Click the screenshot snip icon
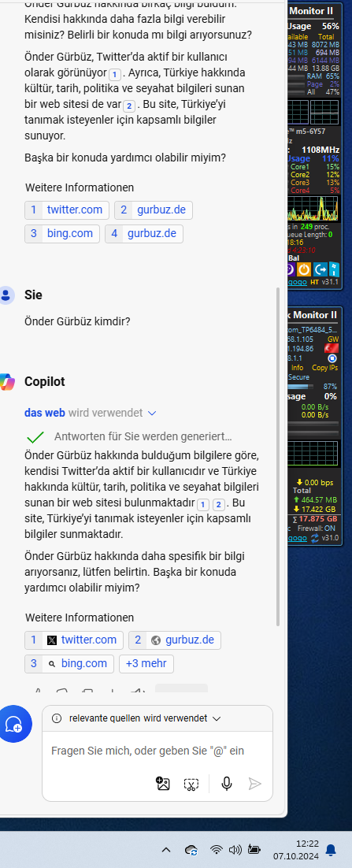The height and width of the screenshot is (868, 352). [x=191, y=784]
